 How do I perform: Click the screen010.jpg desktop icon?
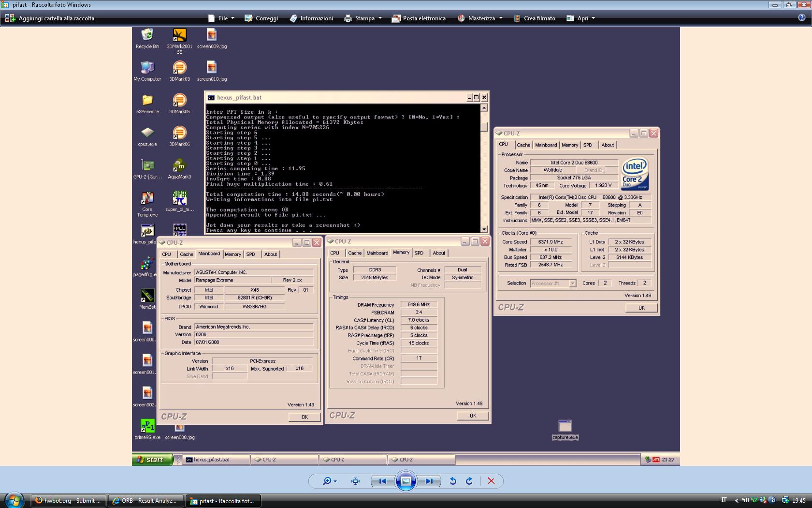tap(212, 71)
